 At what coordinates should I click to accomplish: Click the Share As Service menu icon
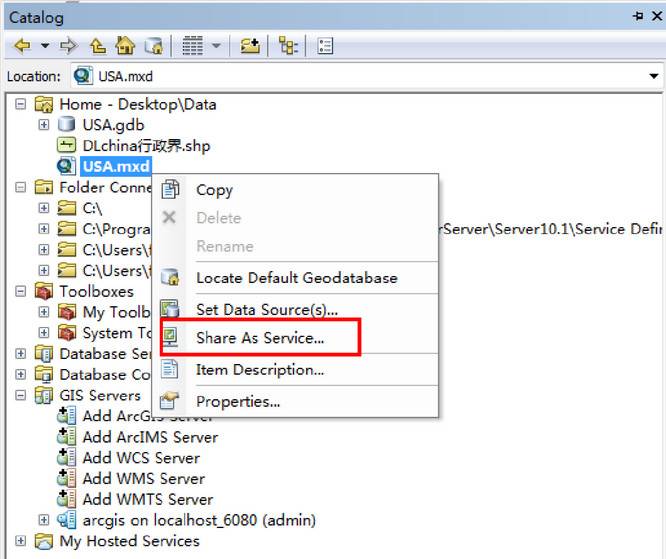click(x=170, y=338)
